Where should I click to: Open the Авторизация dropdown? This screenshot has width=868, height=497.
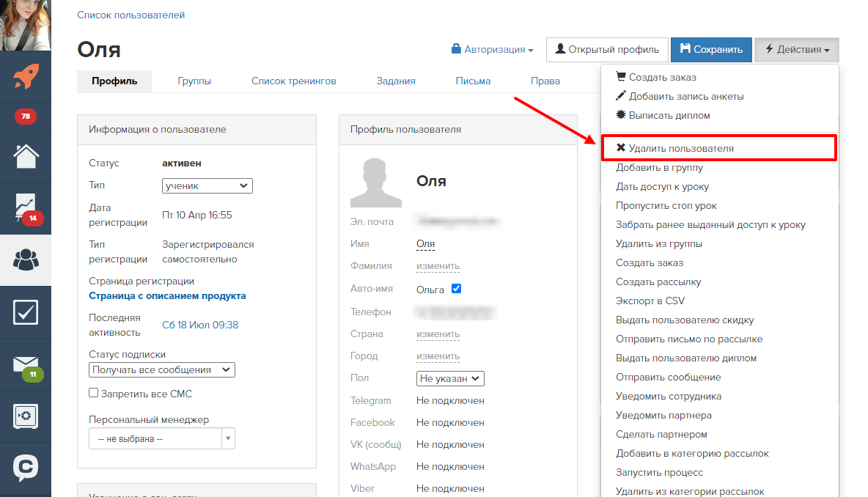click(492, 49)
